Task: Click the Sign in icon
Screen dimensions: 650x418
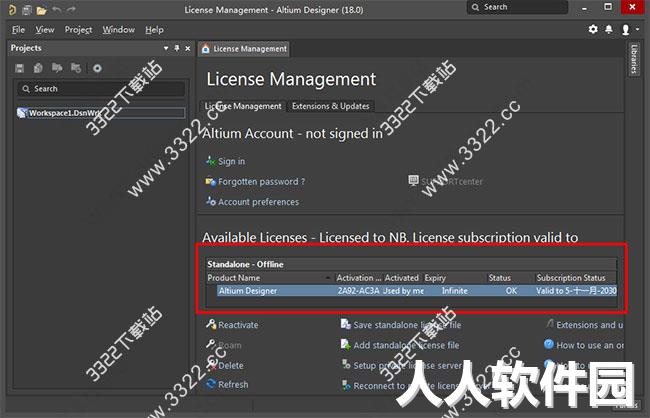Action: click(211, 161)
